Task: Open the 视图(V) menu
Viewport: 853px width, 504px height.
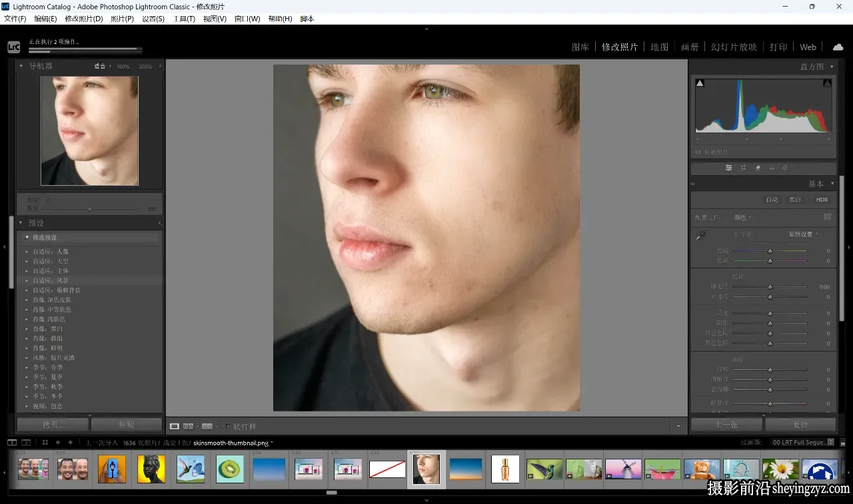Action: click(x=215, y=19)
